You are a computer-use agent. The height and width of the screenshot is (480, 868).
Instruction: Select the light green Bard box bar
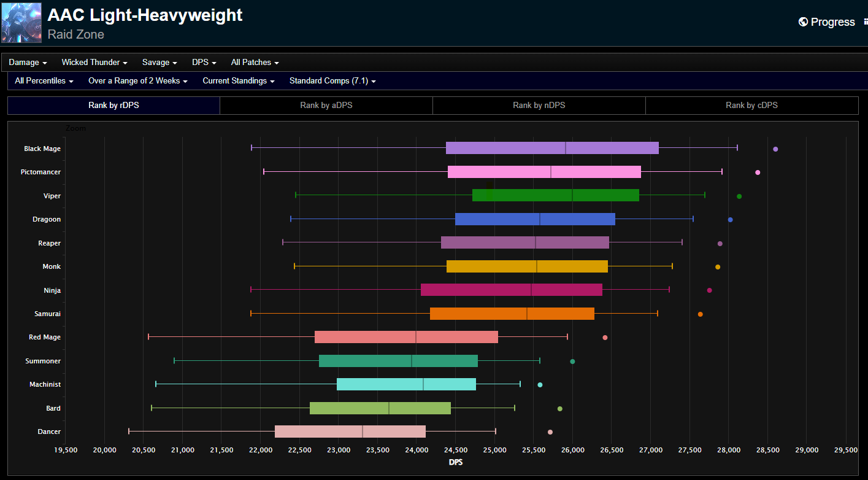(x=380, y=408)
